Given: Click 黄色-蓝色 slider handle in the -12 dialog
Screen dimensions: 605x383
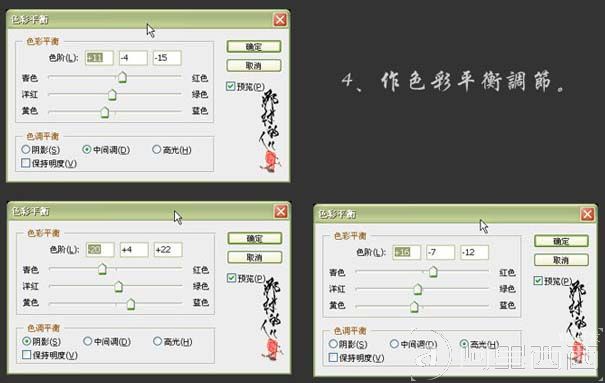Looking at the screenshot, I should [x=414, y=307].
